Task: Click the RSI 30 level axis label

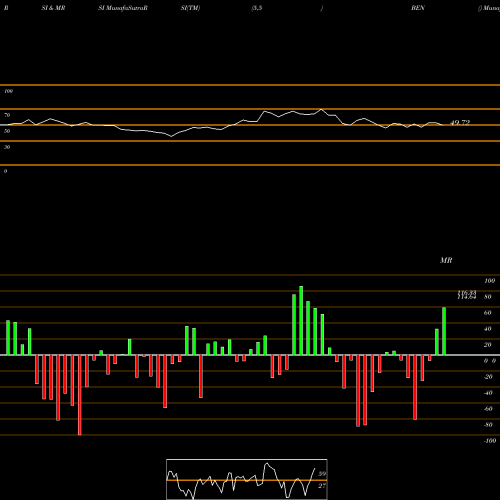Action: point(7,147)
